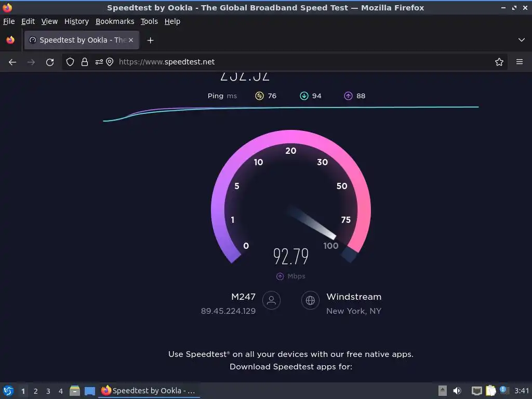Viewport: 532px width, 399px height.
Task: Open the clipboard manager tray icon
Action: 490,391
